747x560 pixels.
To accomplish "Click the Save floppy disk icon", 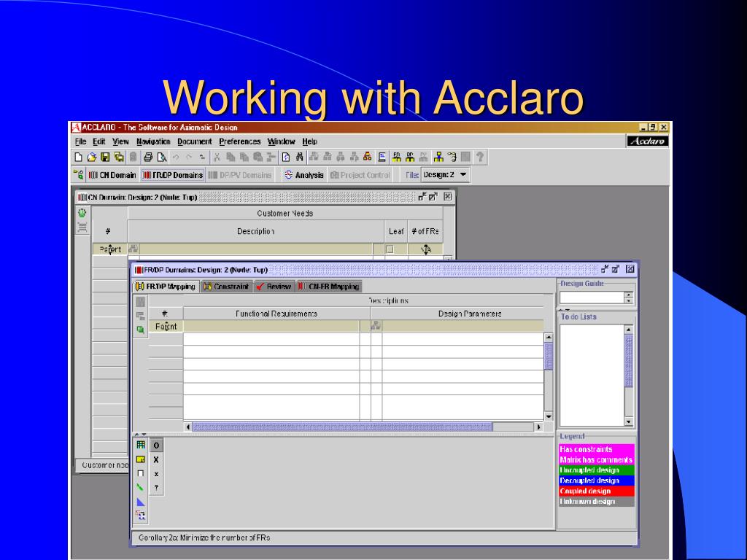I will pyautogui.click(x=105, y=157).
